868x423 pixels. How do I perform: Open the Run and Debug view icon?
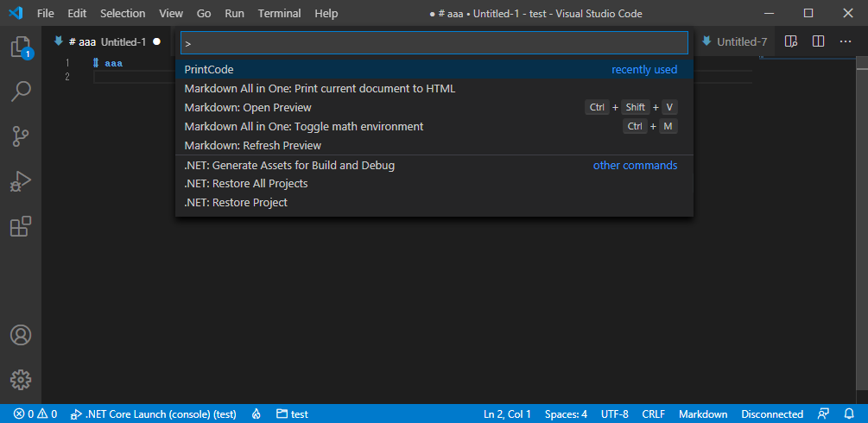(x=21, y=181)
